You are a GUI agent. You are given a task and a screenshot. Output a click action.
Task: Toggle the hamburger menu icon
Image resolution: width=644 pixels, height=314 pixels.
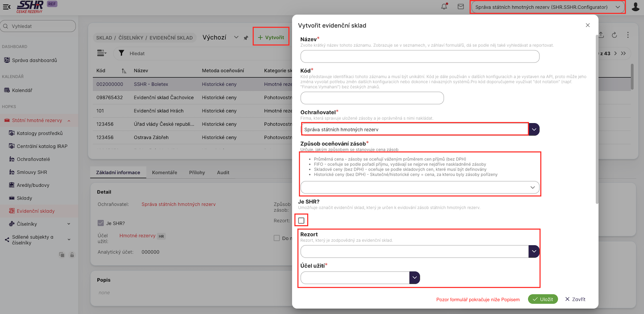[x=7, y=6]
